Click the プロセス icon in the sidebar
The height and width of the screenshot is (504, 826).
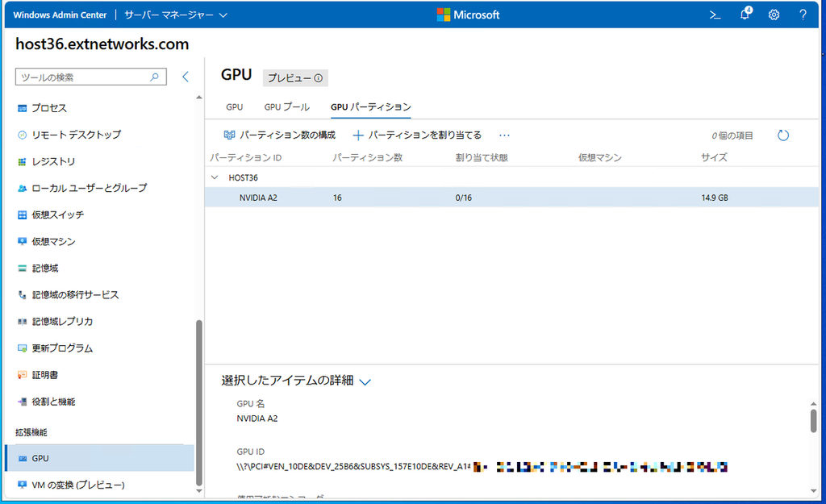pos(22,108)
